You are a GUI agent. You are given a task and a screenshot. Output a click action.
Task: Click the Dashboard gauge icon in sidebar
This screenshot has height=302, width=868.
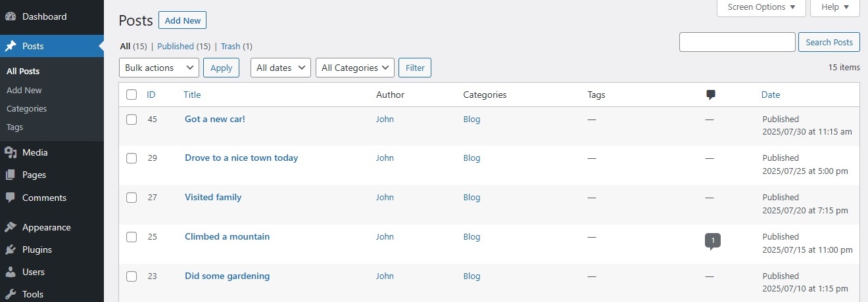pyautogui.click(x=11, y=16)
